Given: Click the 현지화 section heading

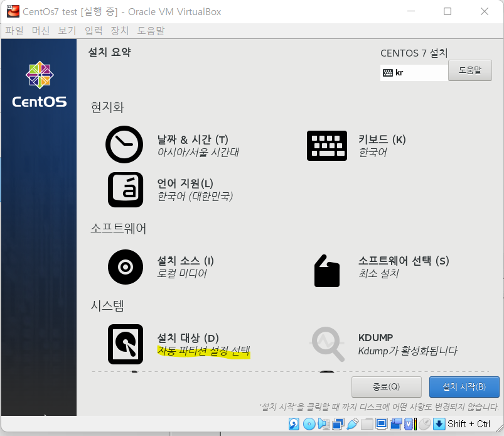Looking at the screenshot, I should (107, 107).
